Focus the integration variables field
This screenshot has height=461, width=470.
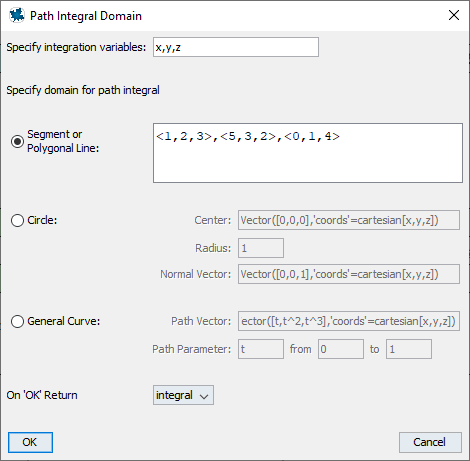(236, 47)
